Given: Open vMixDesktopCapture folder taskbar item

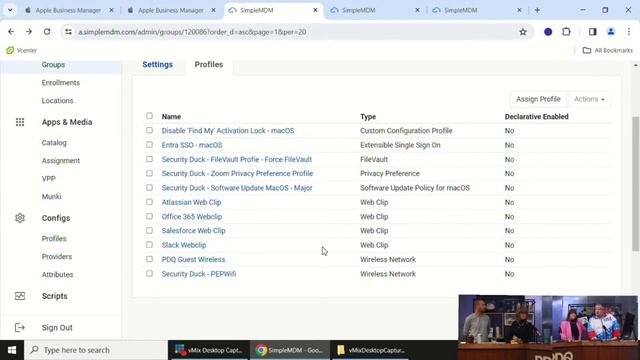Looking at the screenshot, I should click(371, 350).
